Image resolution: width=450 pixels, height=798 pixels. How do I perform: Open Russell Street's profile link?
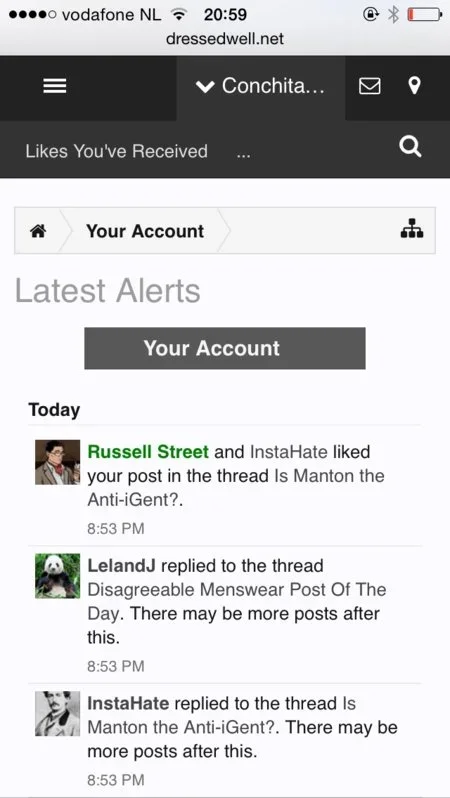pyautogui.click(x=148, y=451)
